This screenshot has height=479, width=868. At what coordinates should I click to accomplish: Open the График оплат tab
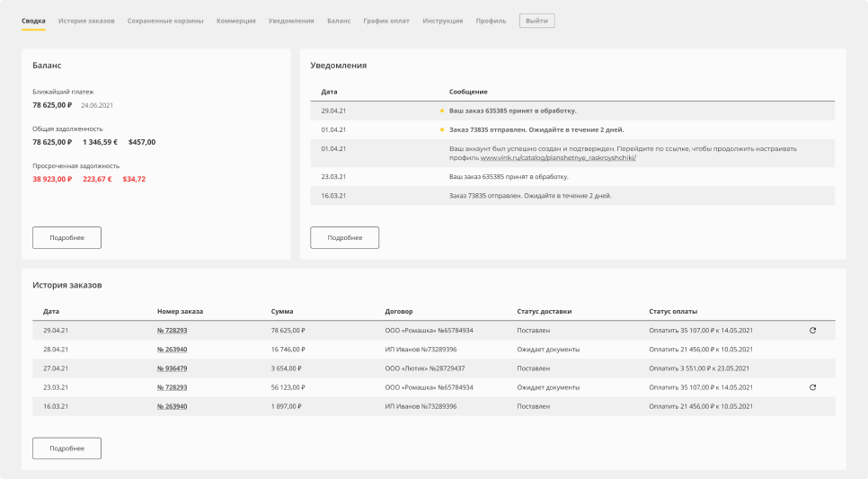[386, 20]
